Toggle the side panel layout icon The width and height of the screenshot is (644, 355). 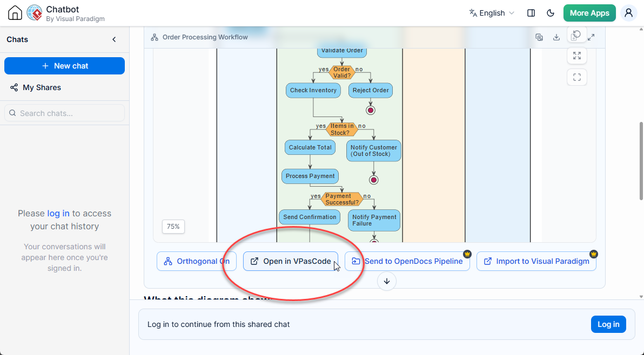[x=531, y=13]
